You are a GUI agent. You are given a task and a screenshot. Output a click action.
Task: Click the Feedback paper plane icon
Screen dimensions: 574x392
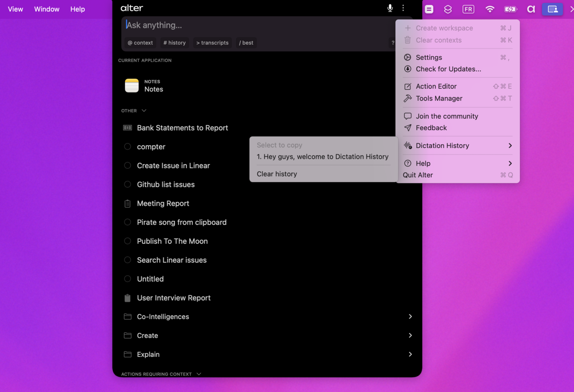pyautogui.click(x=407, y=128)
